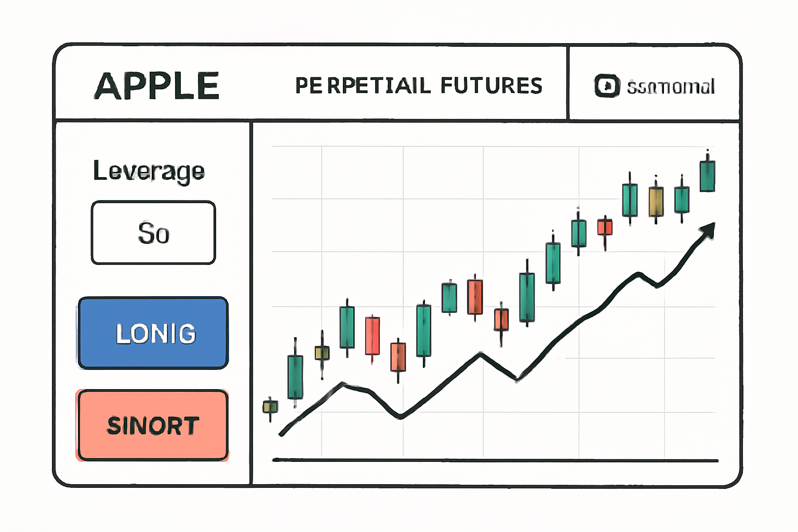Click the horizontal baseline axis under the chart
Screen dimensions: 798x532
click(x=495, y=460)
